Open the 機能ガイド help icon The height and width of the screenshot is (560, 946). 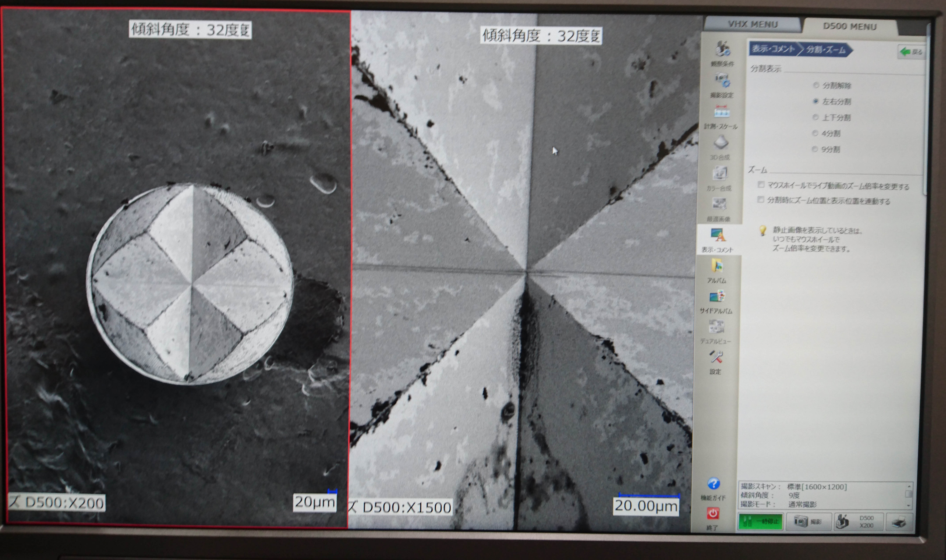713,484
